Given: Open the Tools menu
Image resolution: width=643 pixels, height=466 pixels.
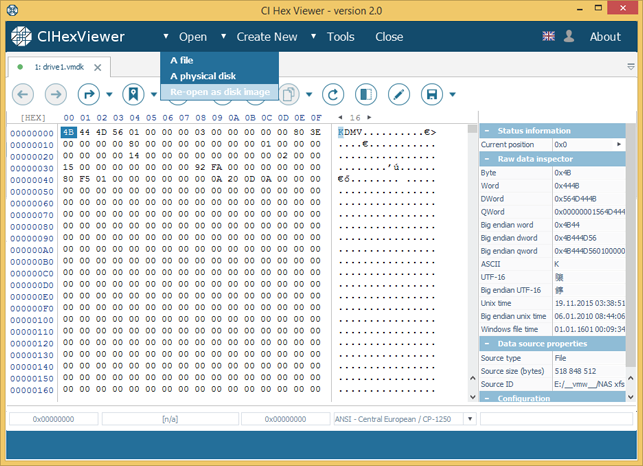Looking at the screenshot, I should pos(340,37).
